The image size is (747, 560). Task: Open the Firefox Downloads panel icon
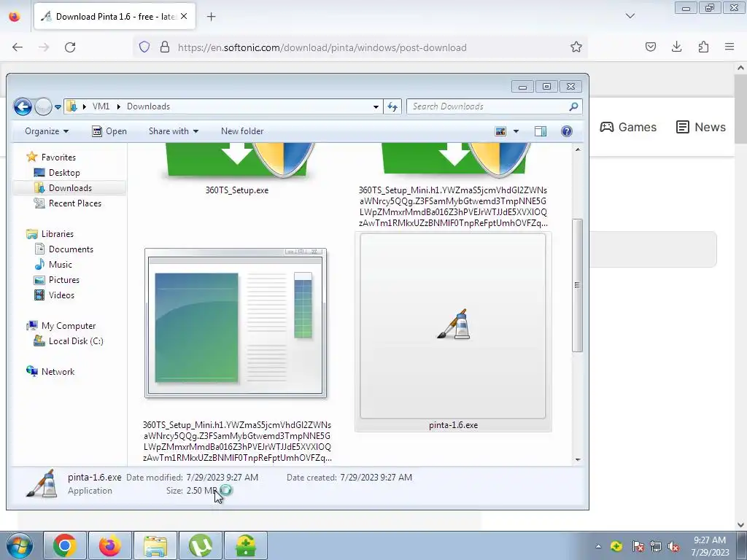pos(676,47)
